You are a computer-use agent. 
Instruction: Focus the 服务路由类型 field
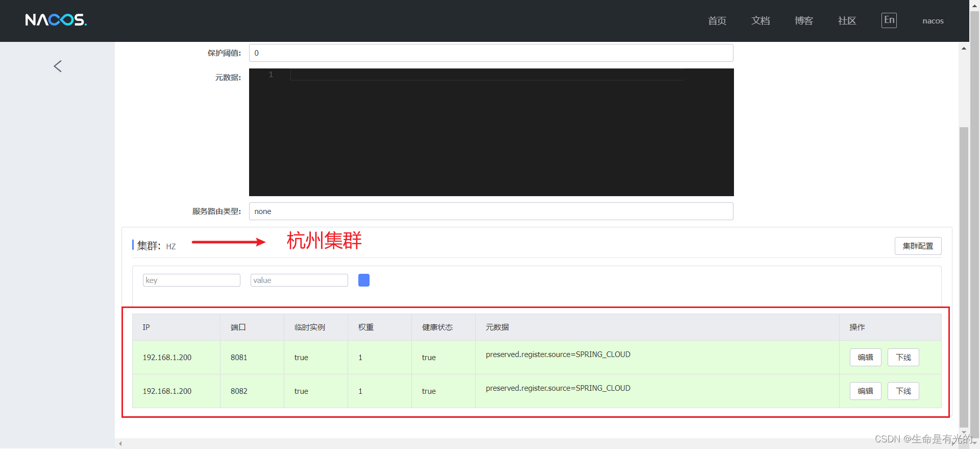tap(491, 211)
